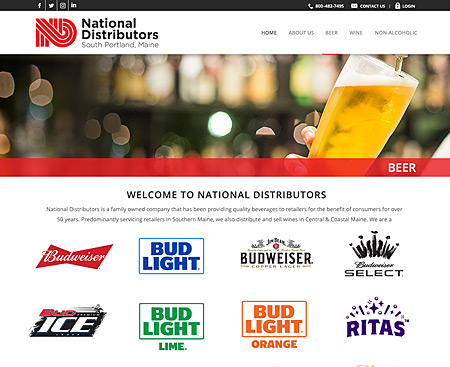This screenshot has width=450, height=367.
Task: Open the Contact Us link
Action: [x=372, y=6]
